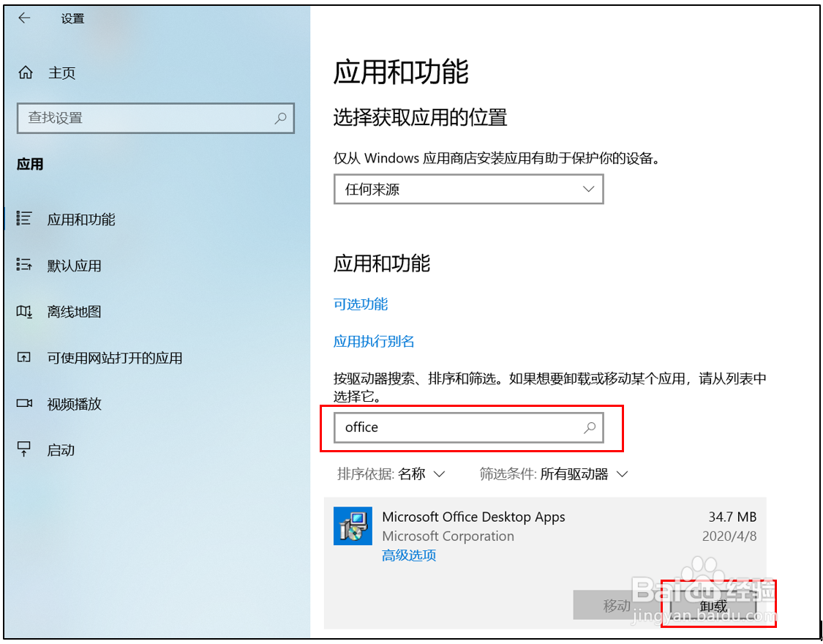The image size is (823, 644).
Task: Open the 任何来源 dropdown
Action: (x=469, y=189)
